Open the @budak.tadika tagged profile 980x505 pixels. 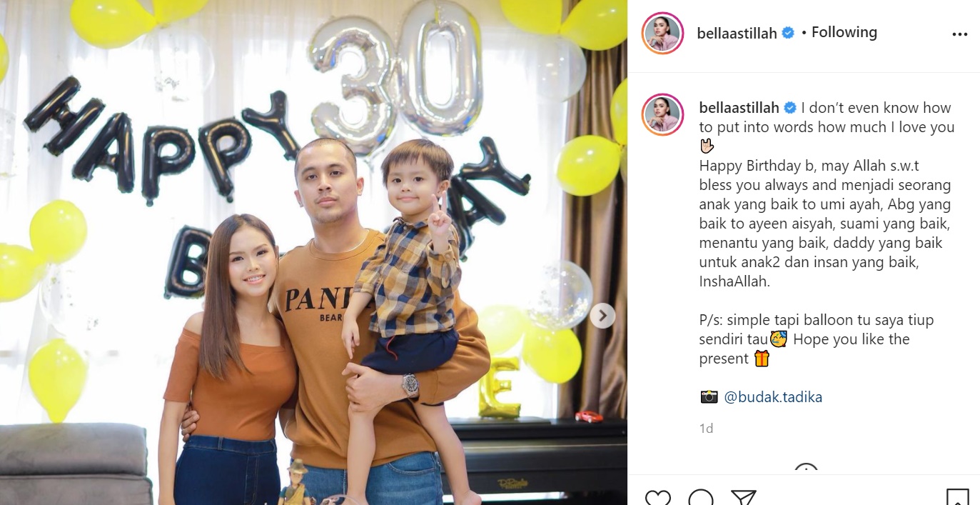(773, 397)
